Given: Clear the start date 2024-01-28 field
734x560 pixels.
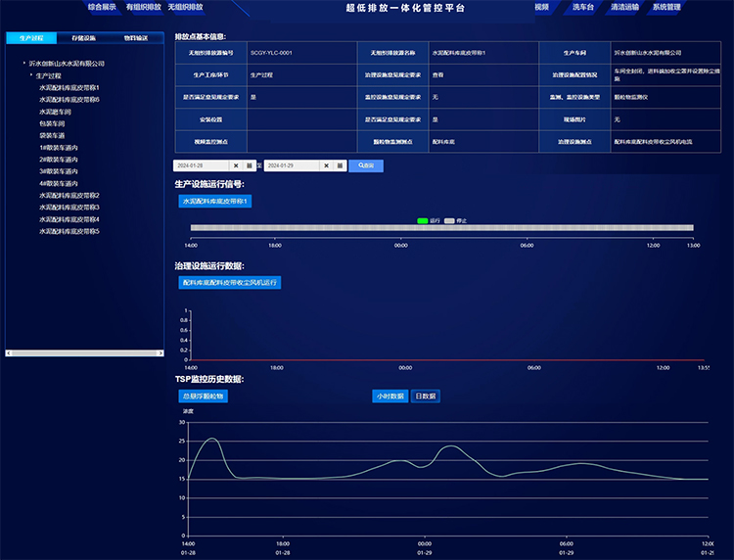Looking at the screenshot, I should (x=236, y=165).
